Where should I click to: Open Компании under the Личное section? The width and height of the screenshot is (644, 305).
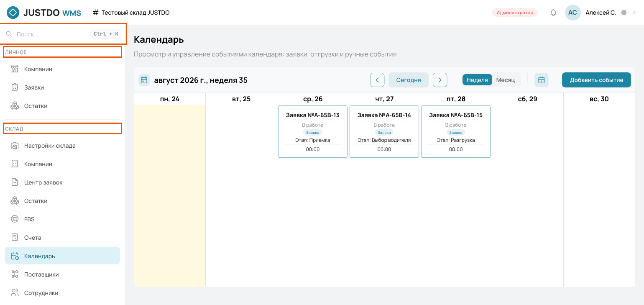tap(62, 69)
